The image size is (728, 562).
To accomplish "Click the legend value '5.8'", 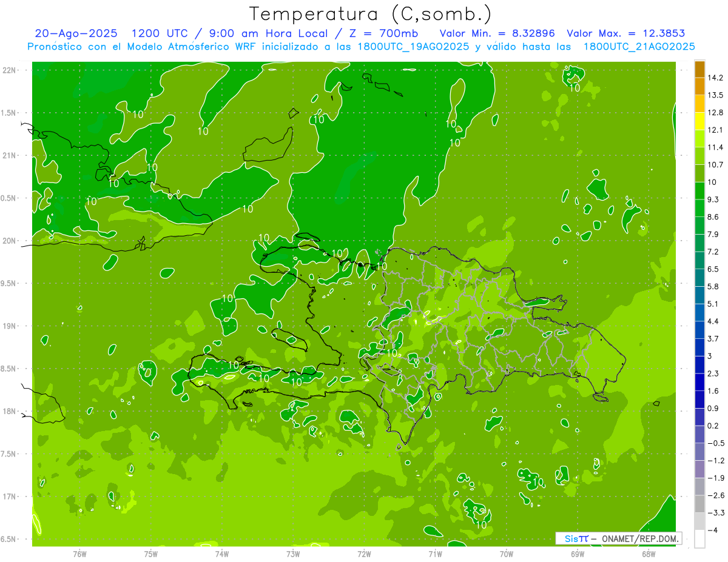I will pos(713,286).
